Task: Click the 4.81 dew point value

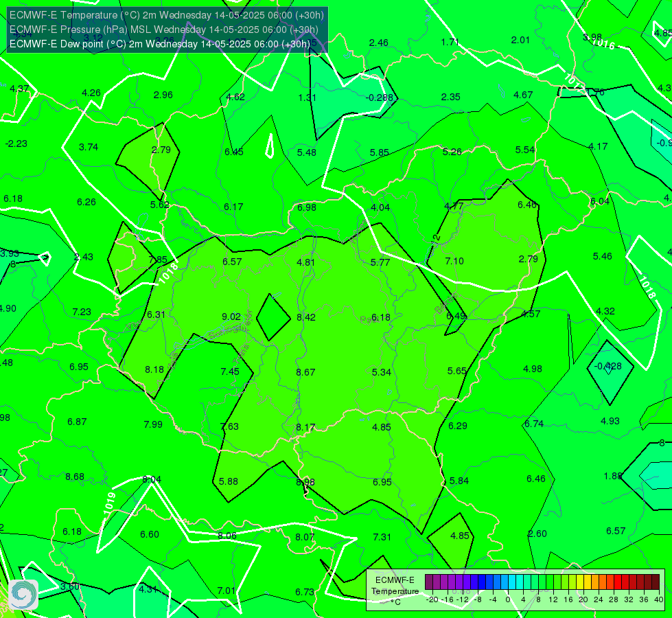Action: point(306,262)
